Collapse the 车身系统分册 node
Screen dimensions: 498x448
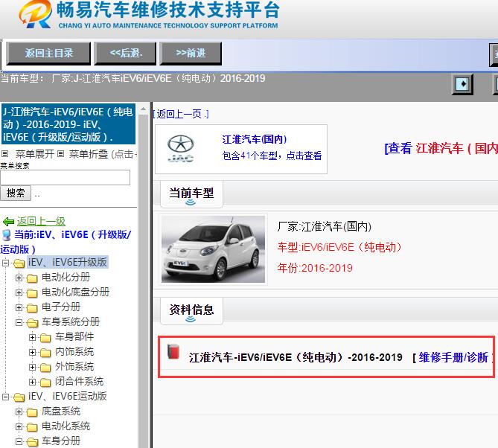(x=19, y=322)
